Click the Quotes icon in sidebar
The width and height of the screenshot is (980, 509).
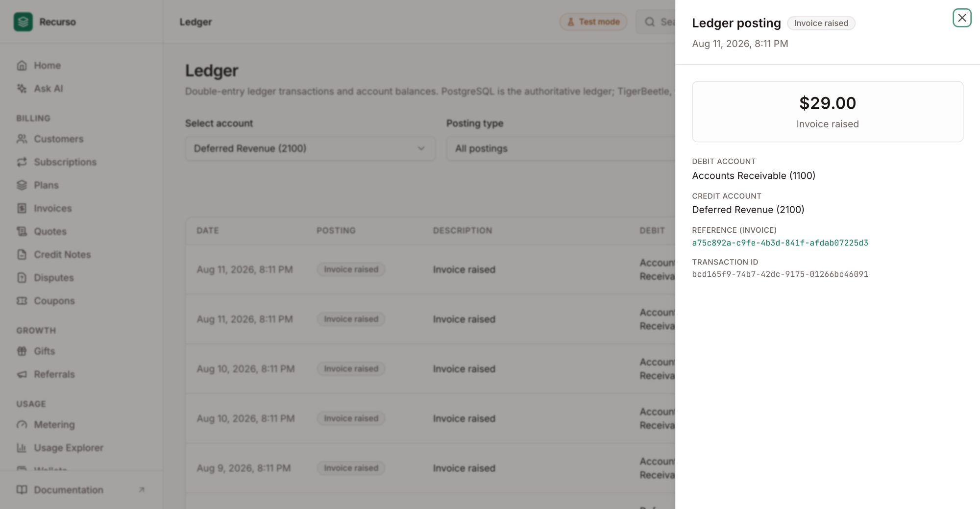tap(22, 231)
